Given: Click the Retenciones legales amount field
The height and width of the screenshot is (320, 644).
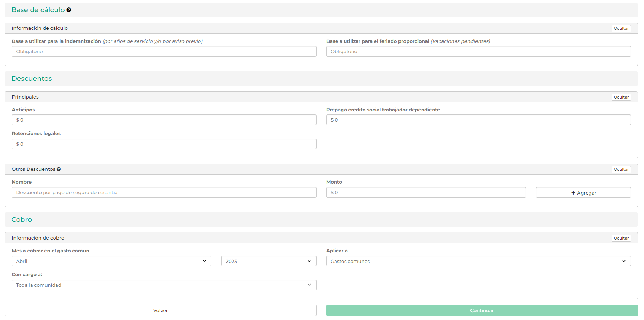Looking at the screenshot, I should click(x=164, y=144).
